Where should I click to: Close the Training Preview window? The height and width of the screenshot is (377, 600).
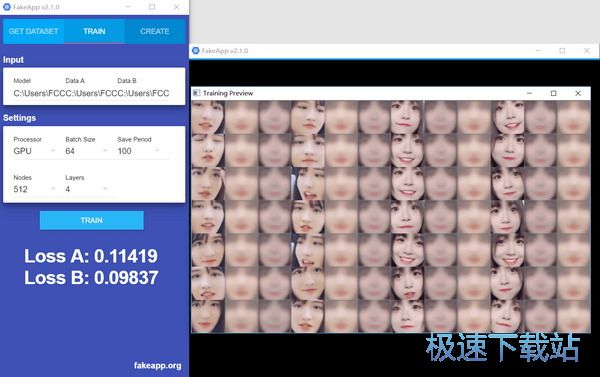point(578,93)
